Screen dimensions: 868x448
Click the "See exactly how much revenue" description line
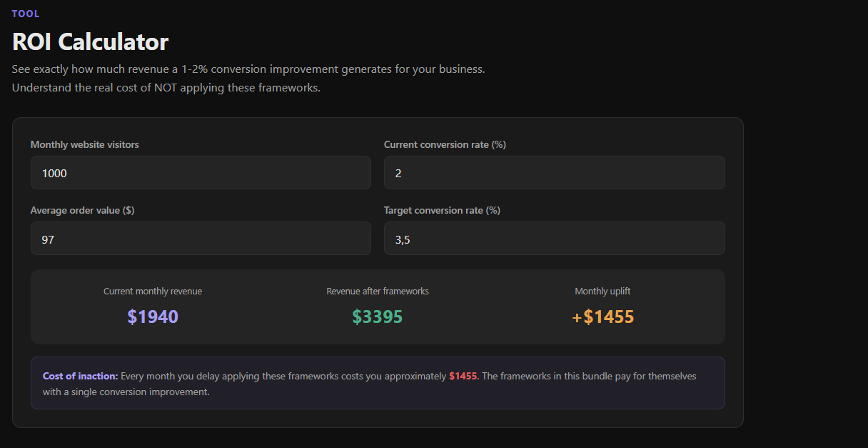point(248,69)
